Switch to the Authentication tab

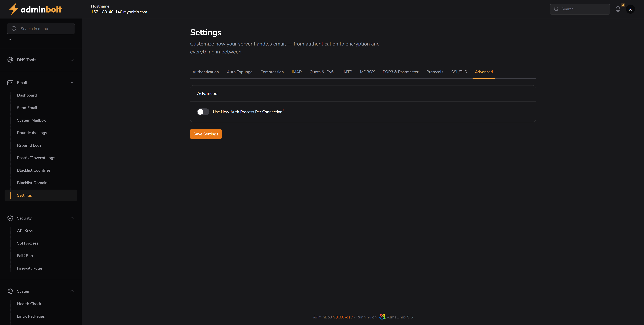206,72
